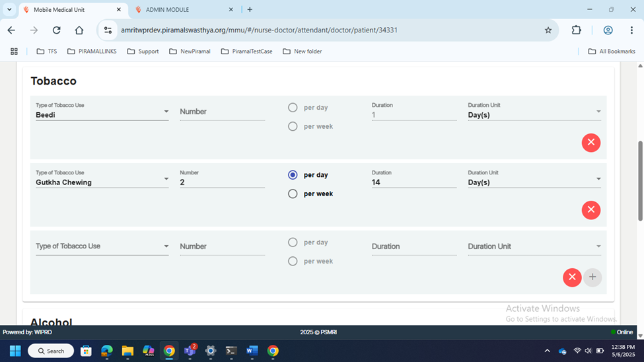This screenshot has width=644, height=362.
Task: Open Type of Tobacco Use dropdown showing Gutkha Chewing
Action: [x=102, y=179]
